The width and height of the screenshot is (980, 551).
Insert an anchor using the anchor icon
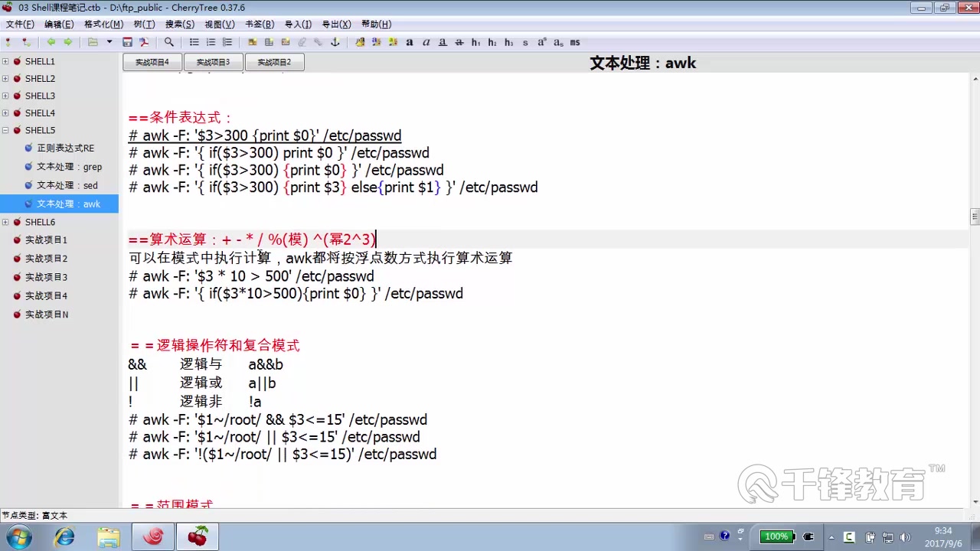pyautogui.click(x=336, y=42)
